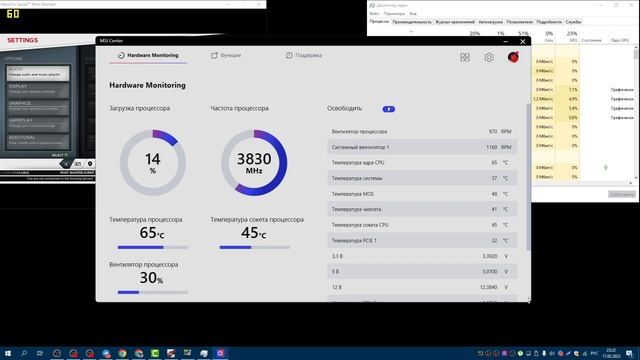This screenshot has width=640, height=360.
Task: Select GRAPHICS option in game settings
Action: (x=38, y=107)
